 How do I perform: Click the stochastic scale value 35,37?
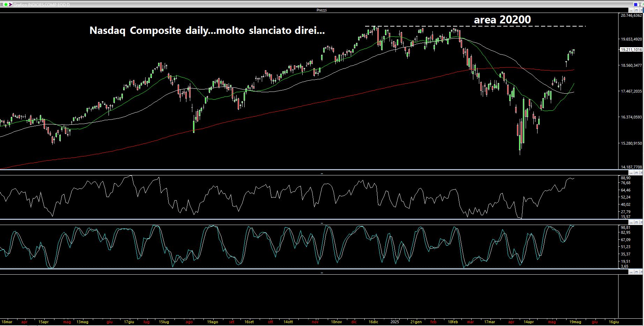tap(626, 254)
